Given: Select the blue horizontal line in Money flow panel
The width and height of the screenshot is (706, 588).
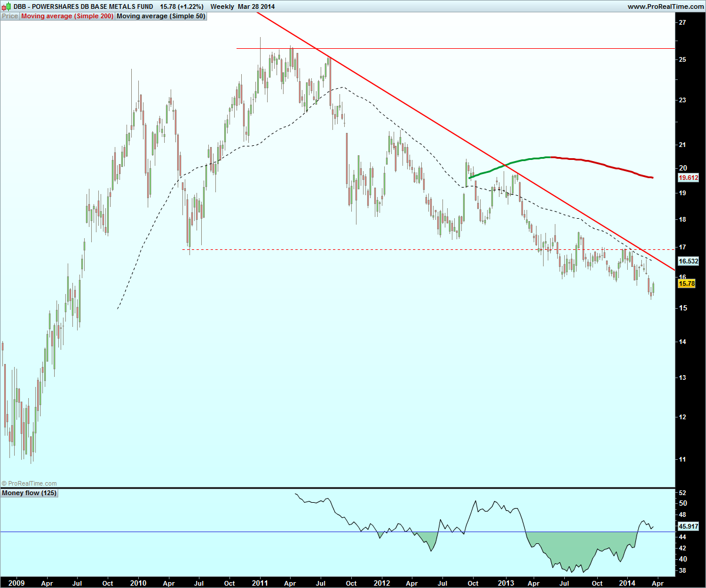Looking at the screenshot, I should click(x=338, y=532).
